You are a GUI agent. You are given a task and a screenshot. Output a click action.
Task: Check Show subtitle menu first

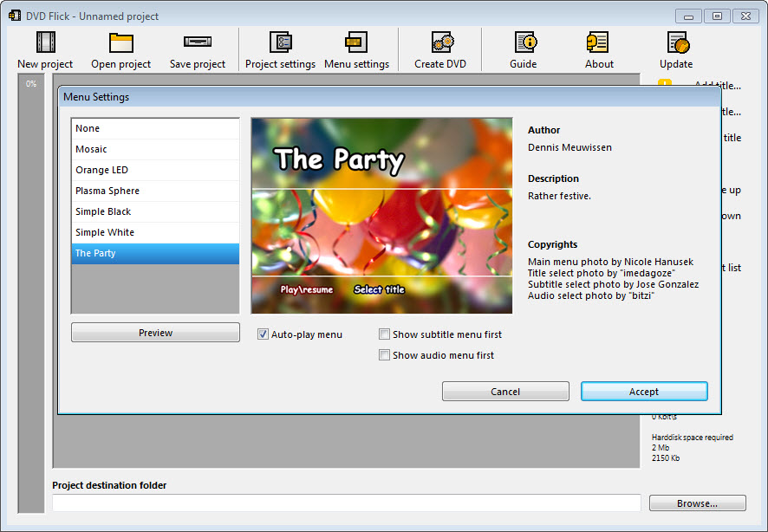click(384, 334)
